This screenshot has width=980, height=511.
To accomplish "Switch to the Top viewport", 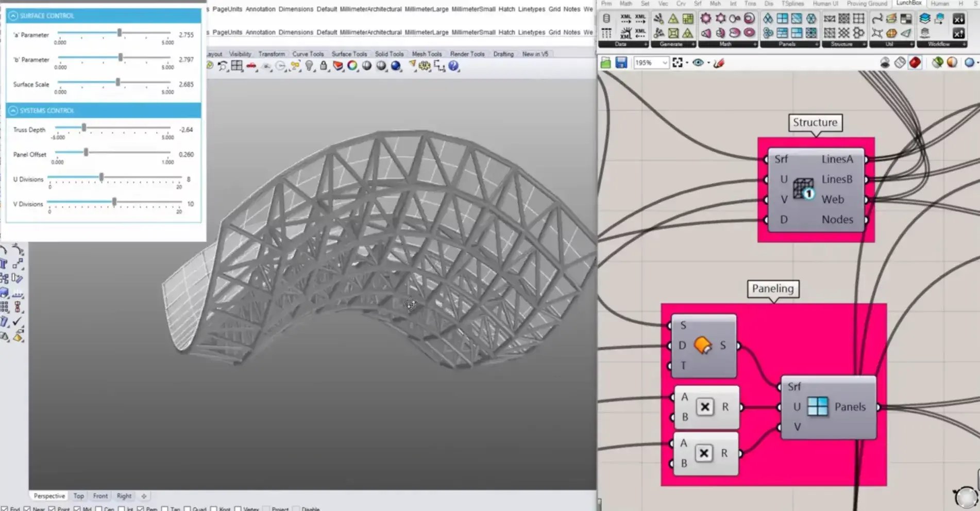I will (78, 496).
